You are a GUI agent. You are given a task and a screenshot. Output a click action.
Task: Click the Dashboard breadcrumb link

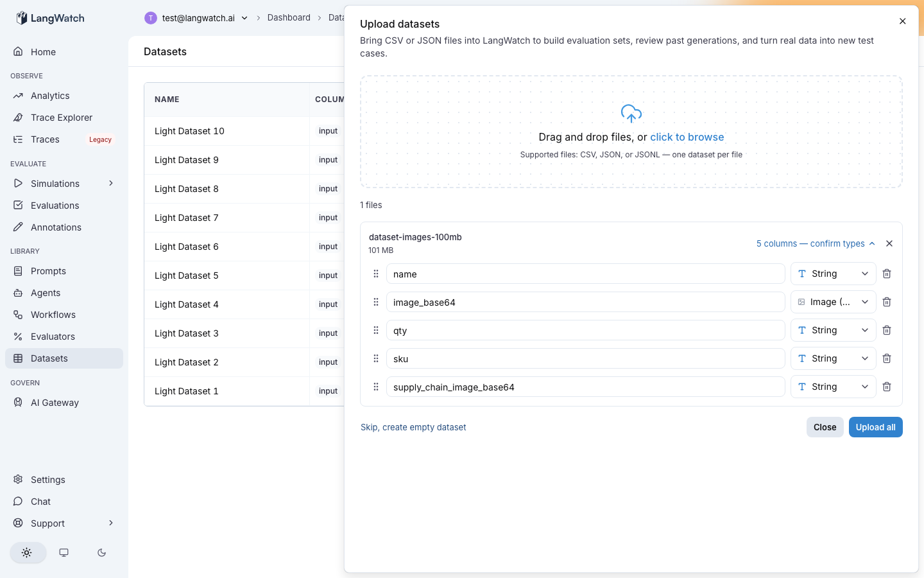click(x=289, y=17)
